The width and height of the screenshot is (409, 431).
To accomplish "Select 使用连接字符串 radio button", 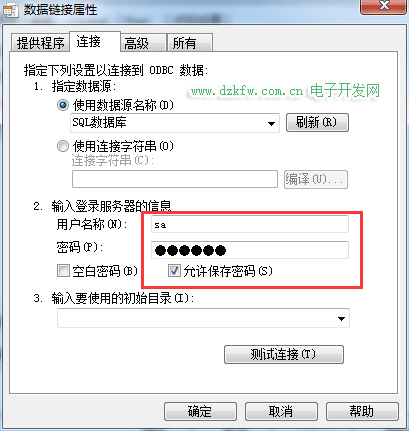I will (x=63, y=146).
